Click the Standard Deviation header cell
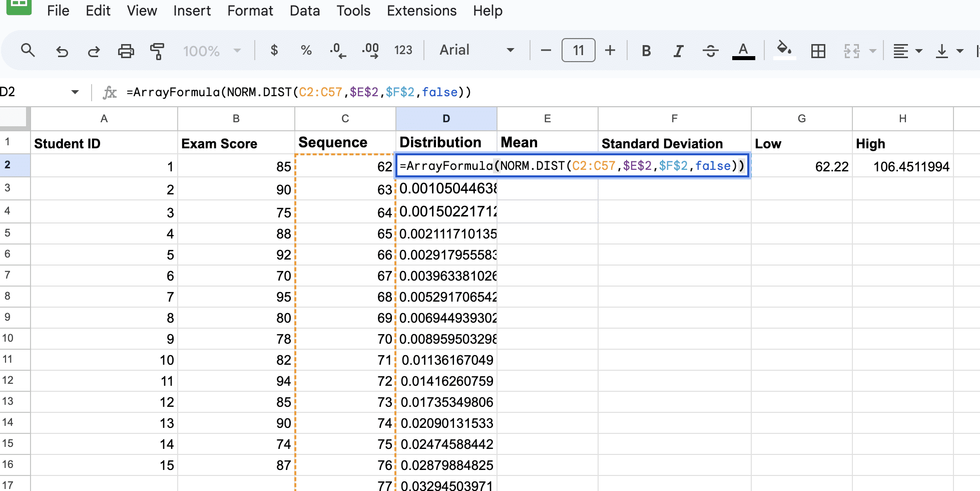 pyautogui.click(x=674, y=143)
